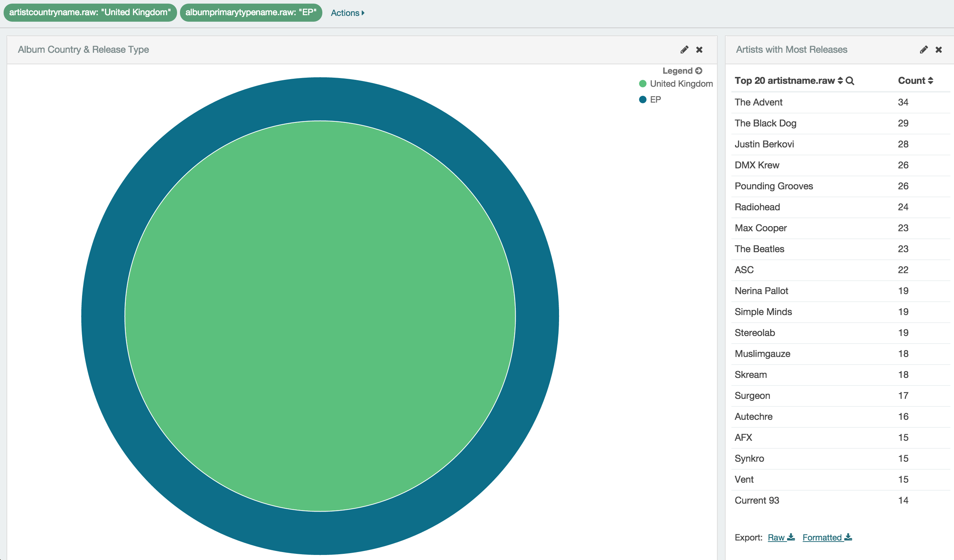Click the Artists with Most Releases title
Screen dimensions: 954x560
[x=791, y=49]
